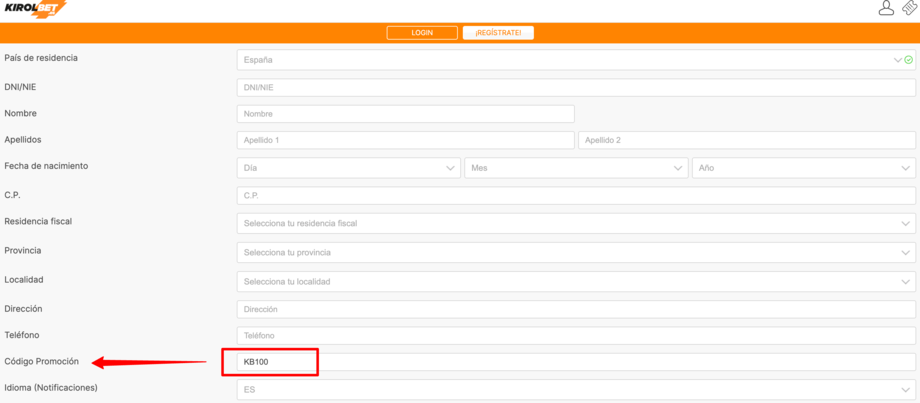Click the ¡REGÍSTRATE! button
This screenshot has height=403, width=920.
498,33
